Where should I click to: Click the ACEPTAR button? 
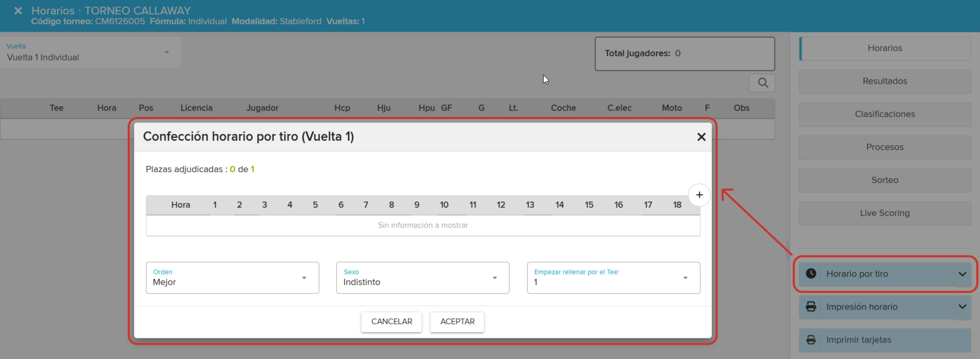[x=457, y=322]
